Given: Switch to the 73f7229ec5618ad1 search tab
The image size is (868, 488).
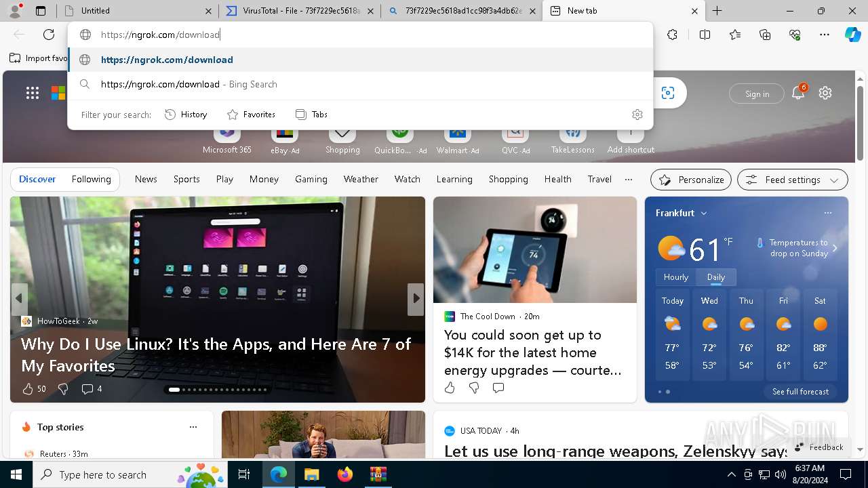Looking at the screenshot, I should [x=461, y=11].
